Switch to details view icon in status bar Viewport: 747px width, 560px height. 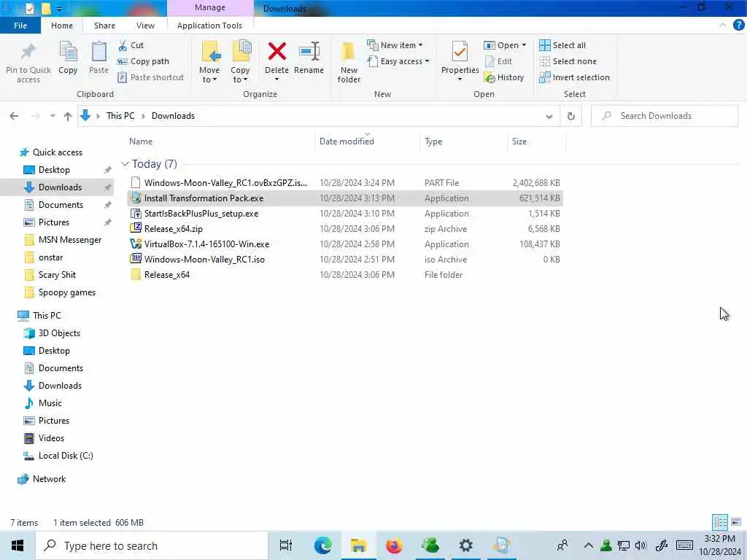(x=720, y=522)
